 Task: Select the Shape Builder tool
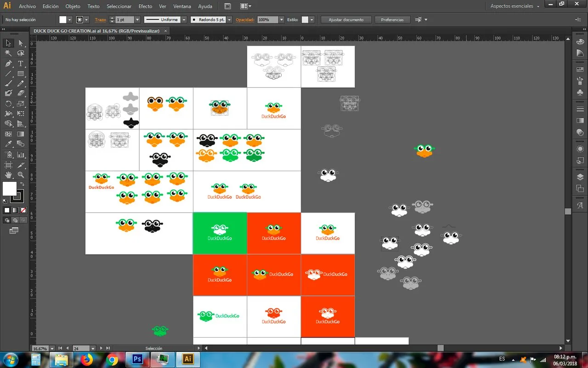[8, 124]
